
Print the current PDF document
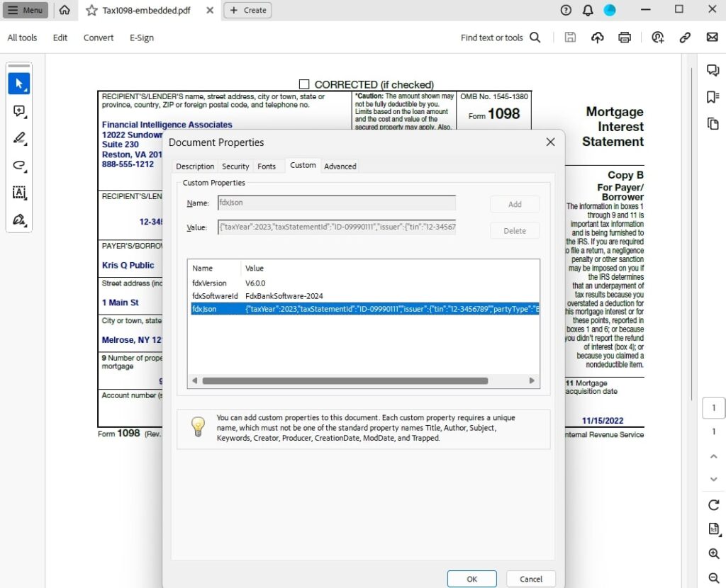tap(624, 37)
